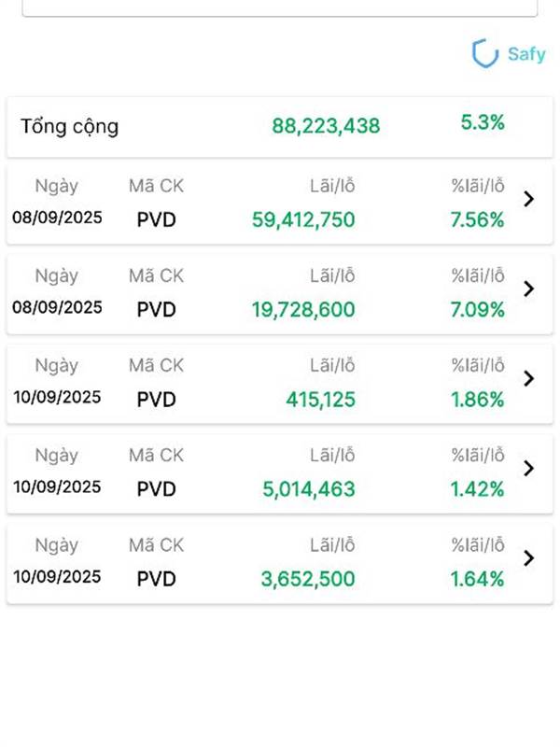Expand the row with 59,412,750 profit
This screenshot has height=747, width=560.
point(528,199)
